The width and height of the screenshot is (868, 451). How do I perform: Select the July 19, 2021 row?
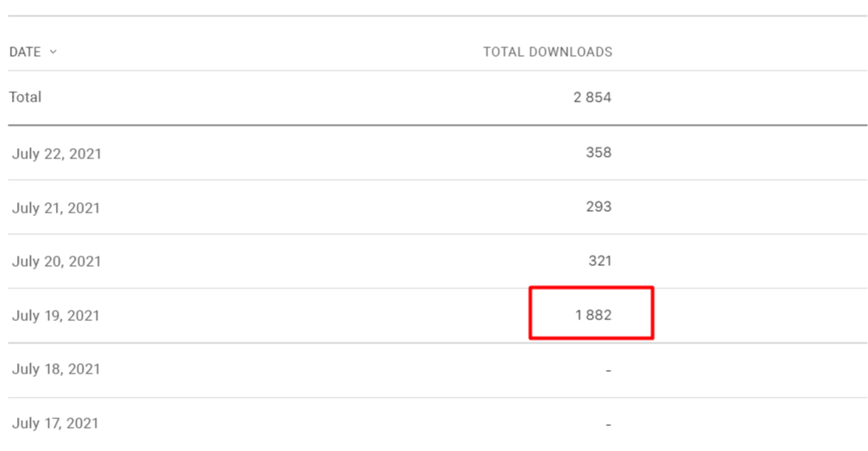point(437,315)
